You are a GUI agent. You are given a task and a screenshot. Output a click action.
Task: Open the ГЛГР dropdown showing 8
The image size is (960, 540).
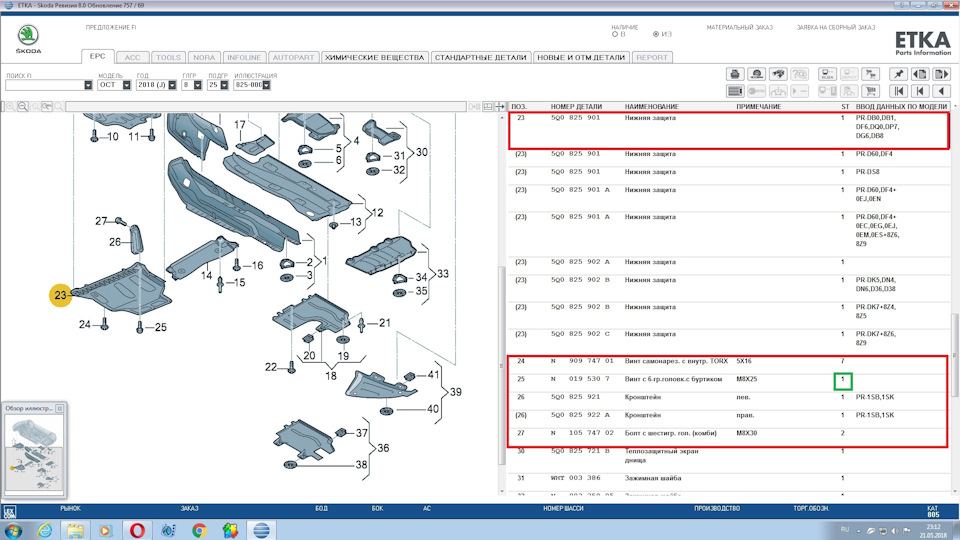click(x=198, y=85)
